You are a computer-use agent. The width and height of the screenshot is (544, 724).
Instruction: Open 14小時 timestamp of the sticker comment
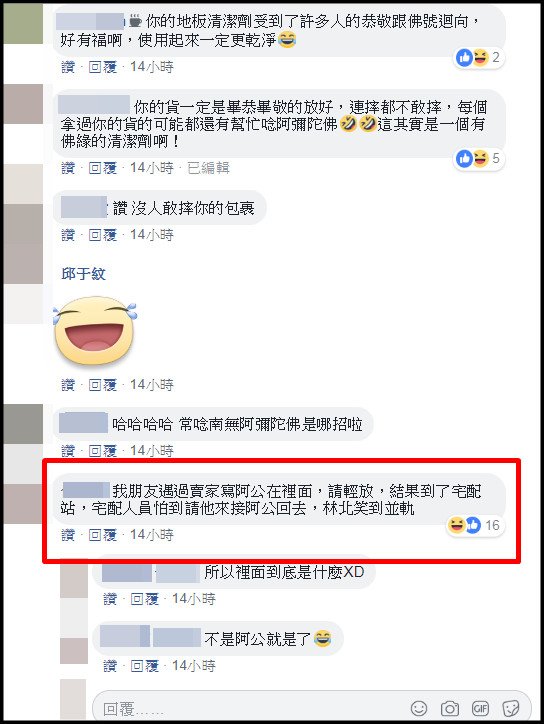(152, 385)
